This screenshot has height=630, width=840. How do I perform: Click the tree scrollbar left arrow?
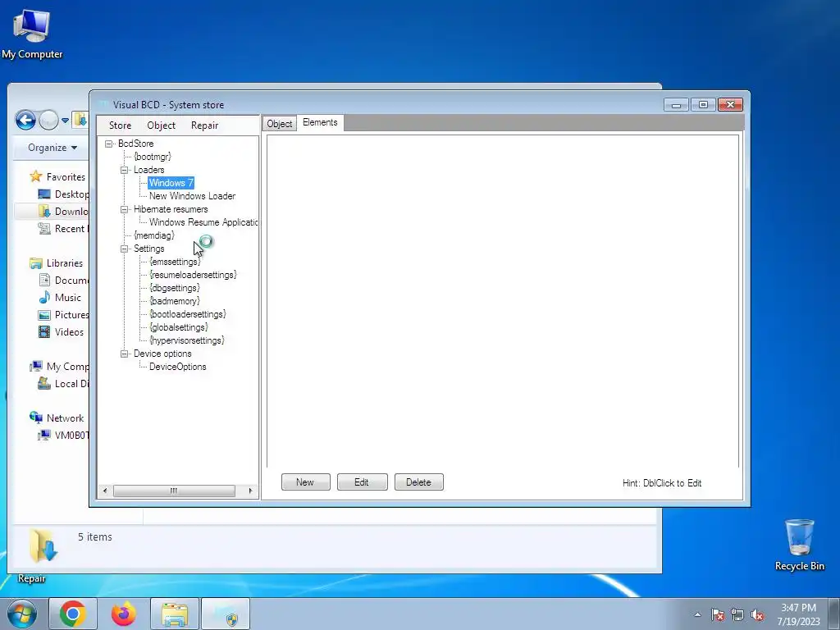coord(105,491)
